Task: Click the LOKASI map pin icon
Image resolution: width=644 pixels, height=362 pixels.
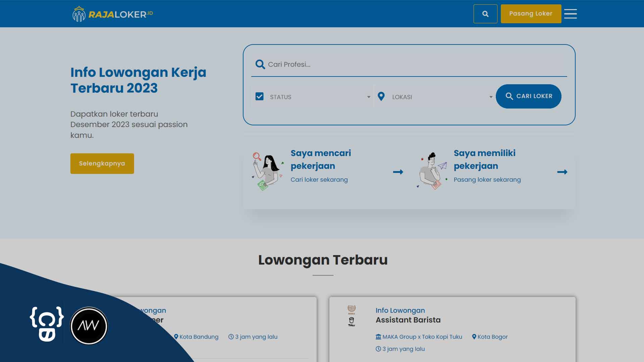Action: click(381, 97)
